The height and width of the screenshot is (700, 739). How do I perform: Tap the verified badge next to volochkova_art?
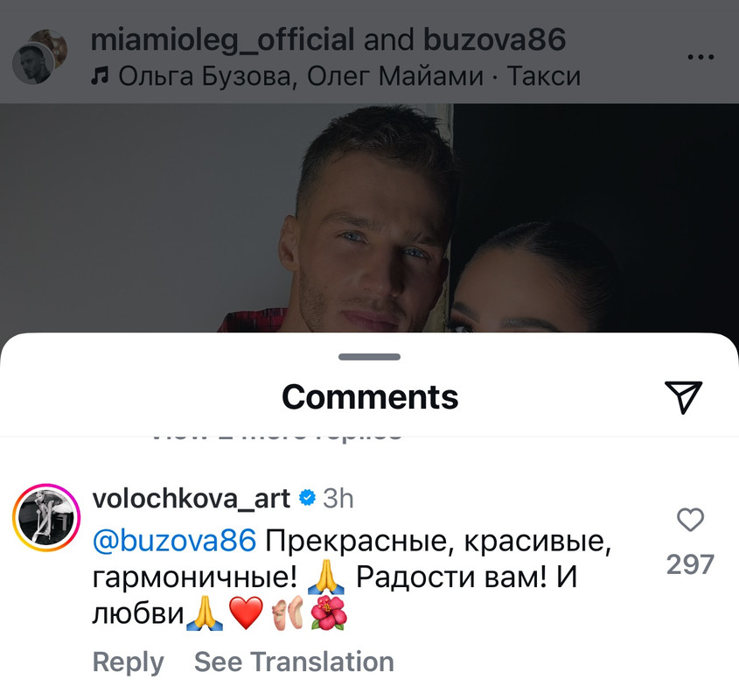307,498
